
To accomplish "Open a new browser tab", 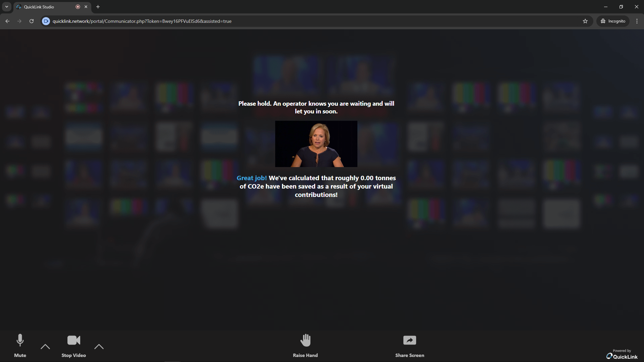I will [98, 7].
